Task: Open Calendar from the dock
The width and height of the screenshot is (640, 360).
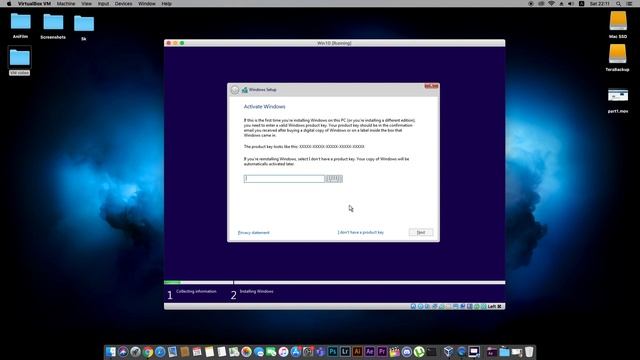Action: [197, 352]
